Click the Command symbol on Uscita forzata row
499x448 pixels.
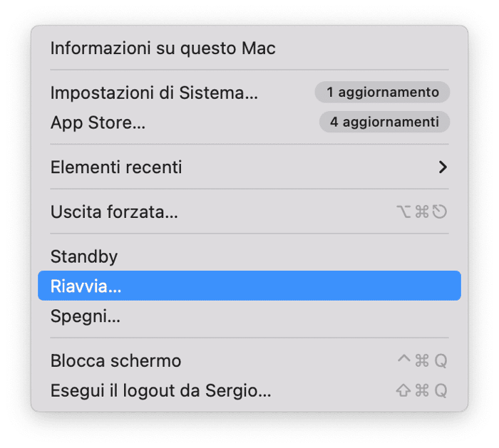[x=422, y=212]
